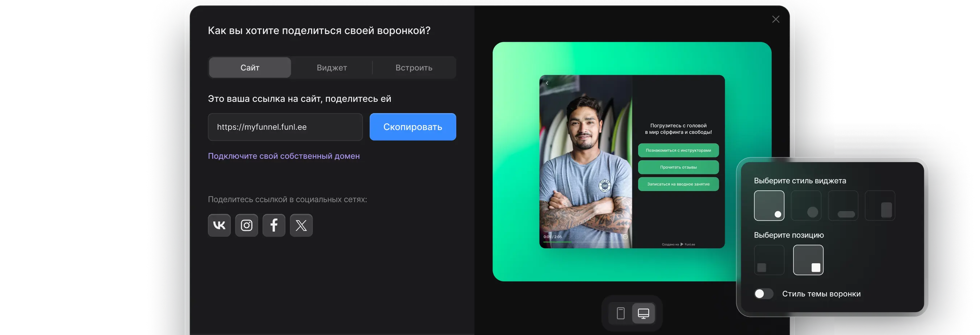The width and height of the screenshot is (980, 335).
Task: Switch preview to desktop monitor view
Action: click(x=643, y=313)
